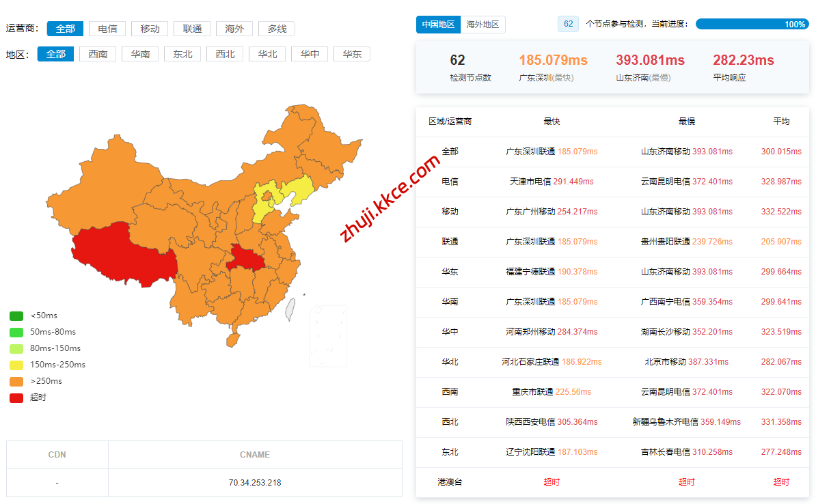Select the 电信 carrier filter
Image resolution: width=816 pixels, height=504 pixels.
click(107, 29)
